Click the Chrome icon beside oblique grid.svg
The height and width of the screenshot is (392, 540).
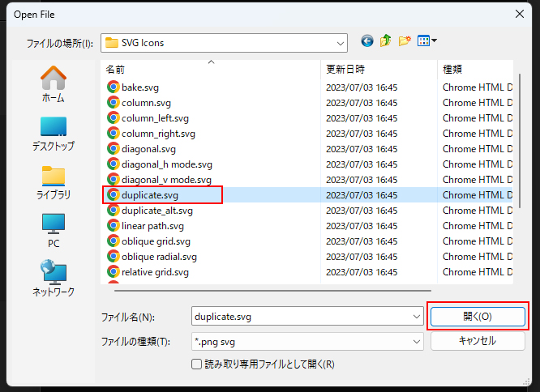click(x=113, y=241)
